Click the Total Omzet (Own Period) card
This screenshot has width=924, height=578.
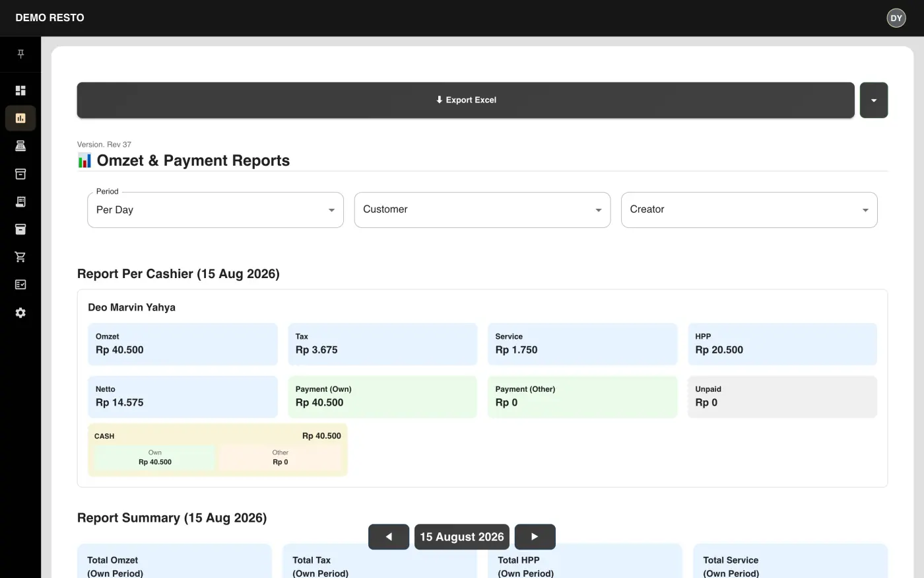click(174, 561)
